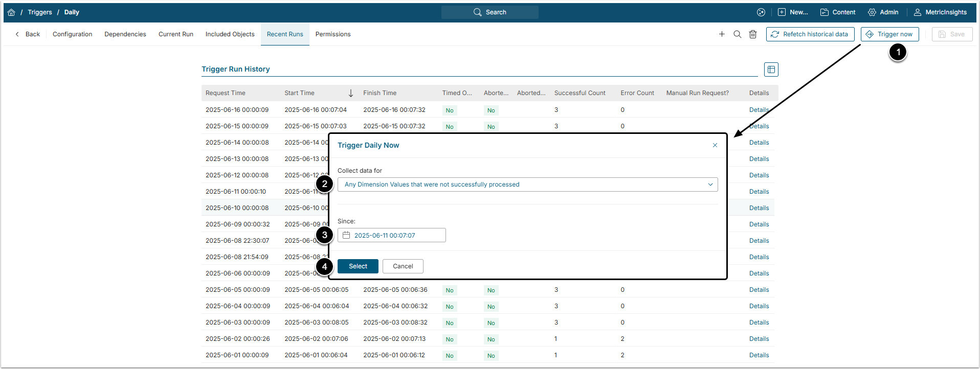
Task: Click the calendar icon in Since field
Action: pos(346,235)
